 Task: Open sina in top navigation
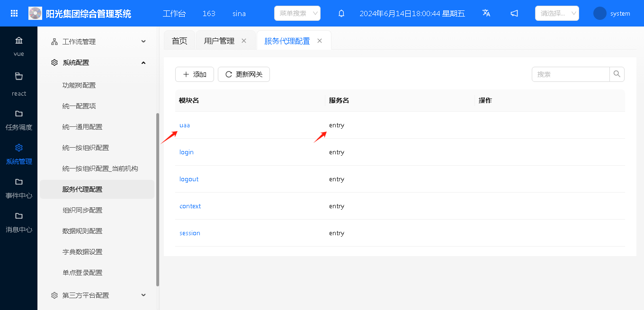(x=239, y=13)
